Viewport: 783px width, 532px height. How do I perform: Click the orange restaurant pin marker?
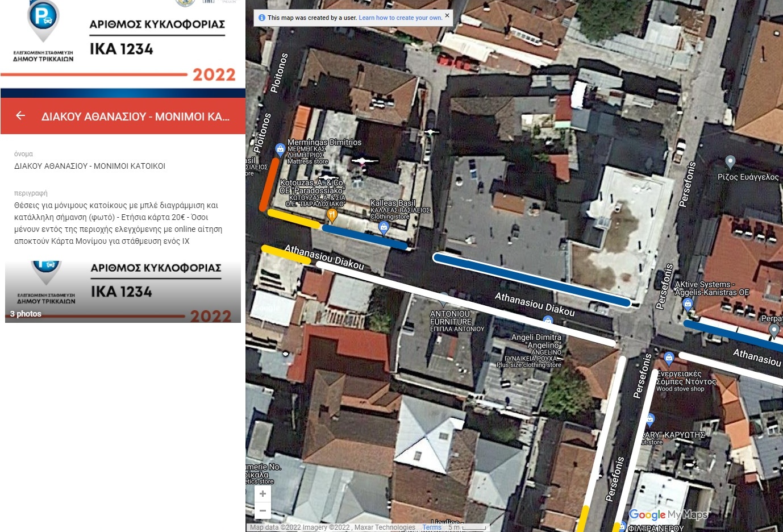332,215
